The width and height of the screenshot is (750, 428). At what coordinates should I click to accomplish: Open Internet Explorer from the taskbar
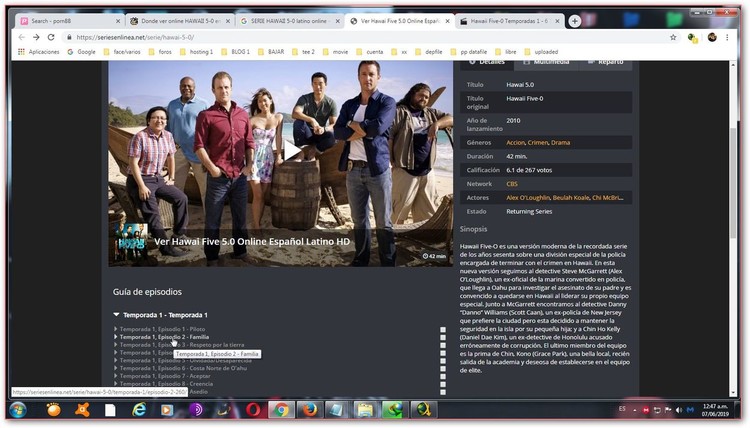tap(139, 410)
